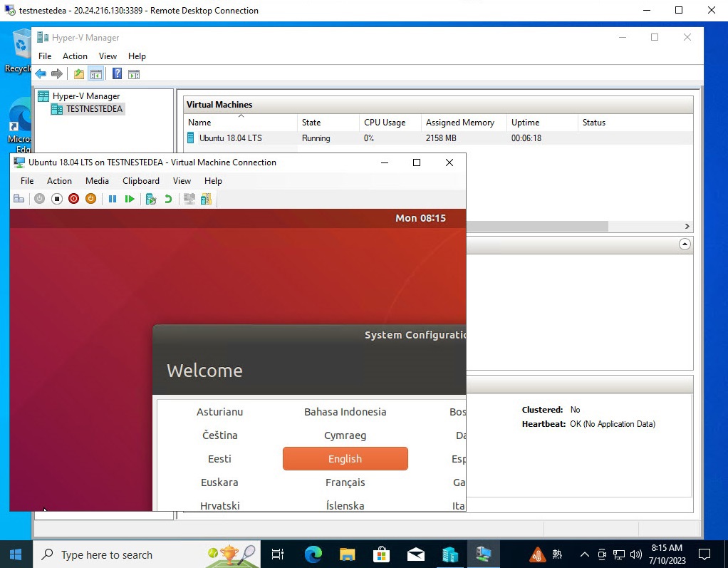Select Čeština language option
Screen dimensions: 728x568
click(219, 435)
